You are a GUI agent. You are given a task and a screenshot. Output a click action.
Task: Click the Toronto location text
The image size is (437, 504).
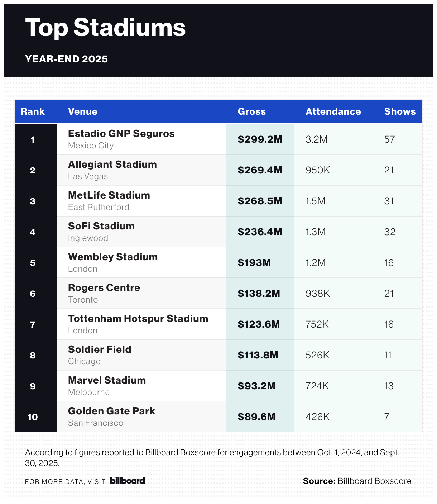tap(83, 300)
